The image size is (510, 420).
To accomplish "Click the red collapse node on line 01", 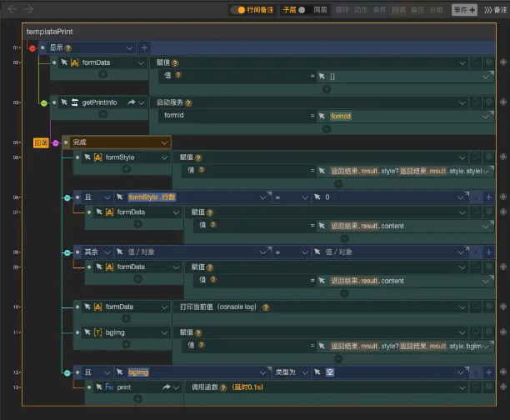I will [32, 48].
